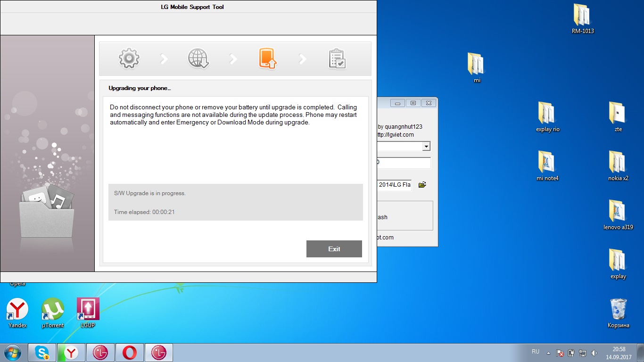Click the globe download step icon
Viewport: 644px width, 362px height.
(x=198, y=59)
